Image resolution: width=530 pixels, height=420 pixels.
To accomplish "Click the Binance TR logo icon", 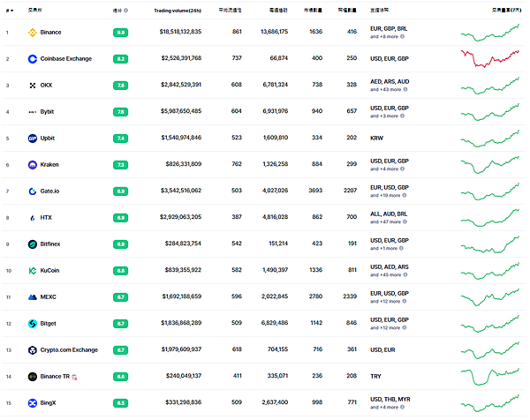I will click(33, 377).
